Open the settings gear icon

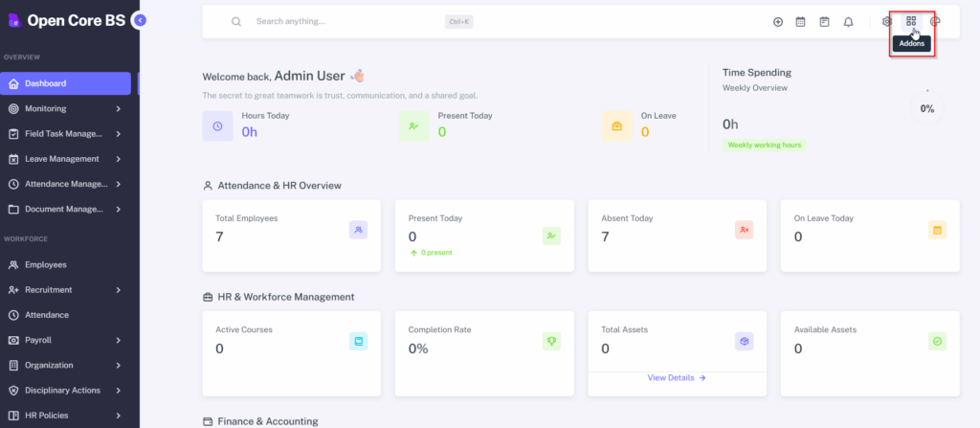click(x=887, y=22)
